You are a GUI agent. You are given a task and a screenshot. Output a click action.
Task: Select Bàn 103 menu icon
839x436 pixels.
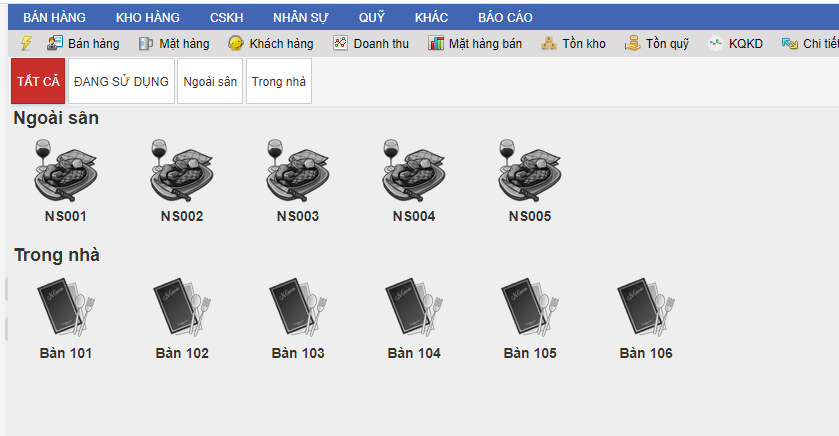tap(298, 307)
